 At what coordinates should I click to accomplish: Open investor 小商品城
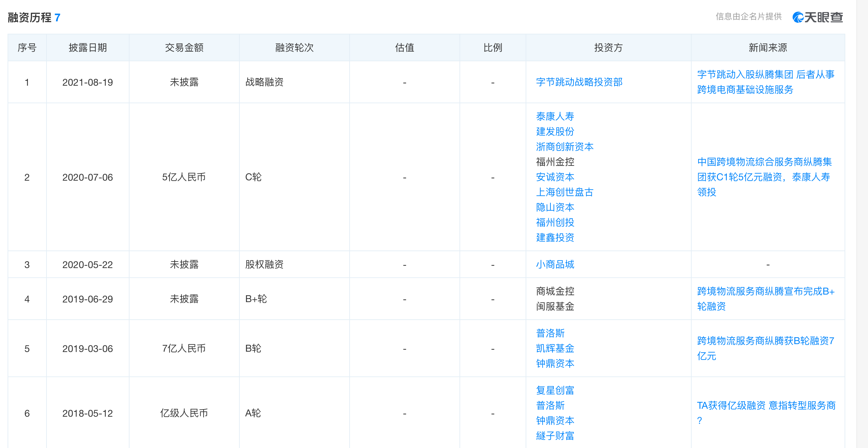(555, 264)
